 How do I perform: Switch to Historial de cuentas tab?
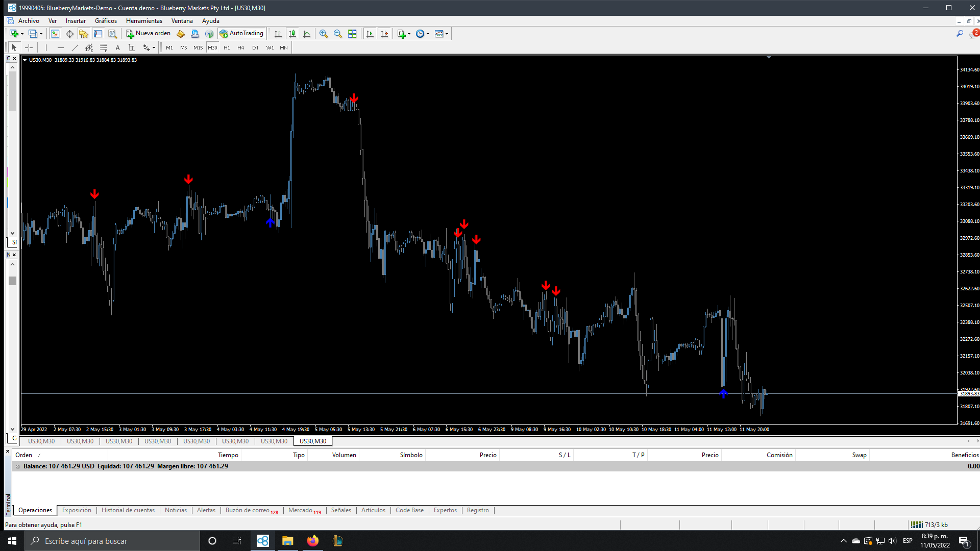point(128,510)
